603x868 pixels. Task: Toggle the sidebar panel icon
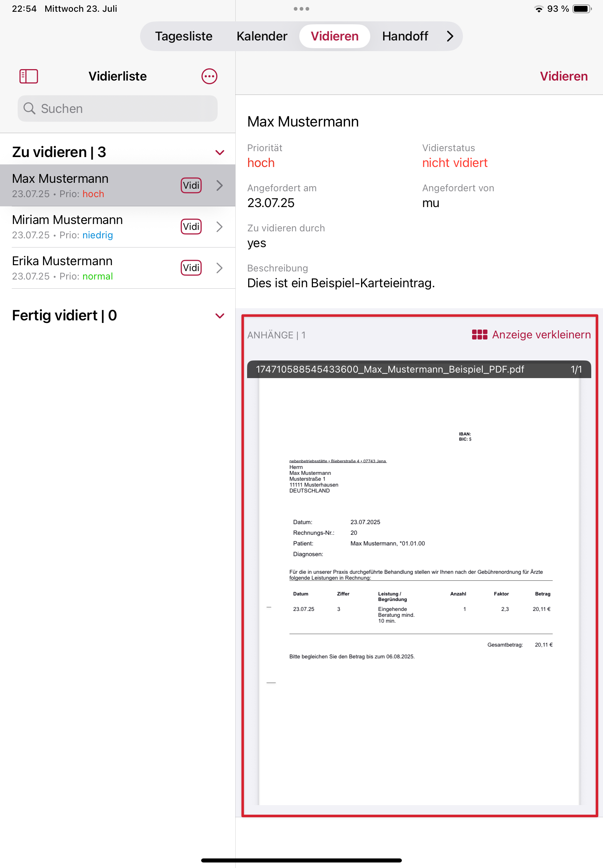[29, 77]
